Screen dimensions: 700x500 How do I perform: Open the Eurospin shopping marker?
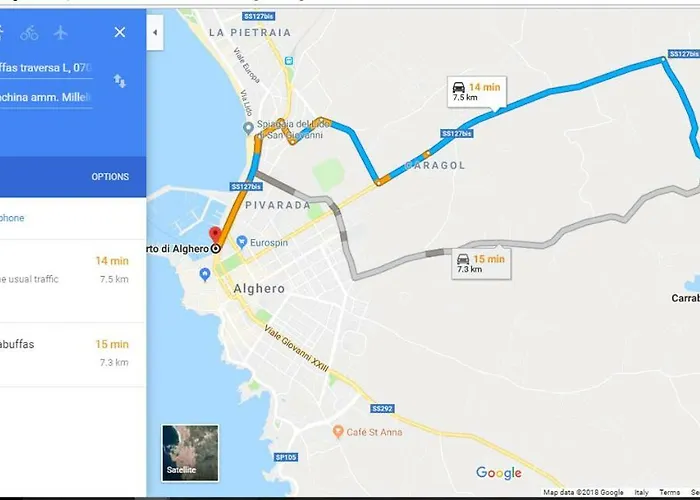[x=242, y=242]
